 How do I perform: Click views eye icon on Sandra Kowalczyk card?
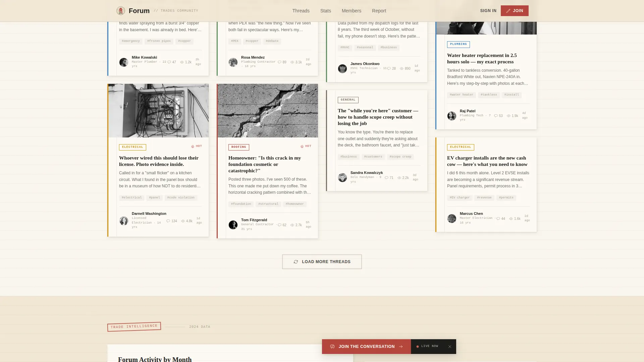399,178
